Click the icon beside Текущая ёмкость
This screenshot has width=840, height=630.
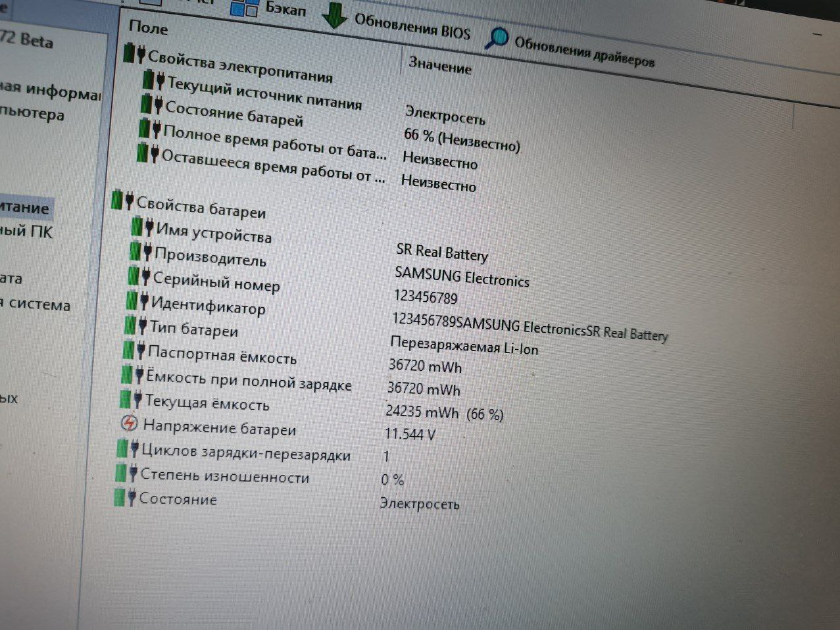click(x=131, y=399)
